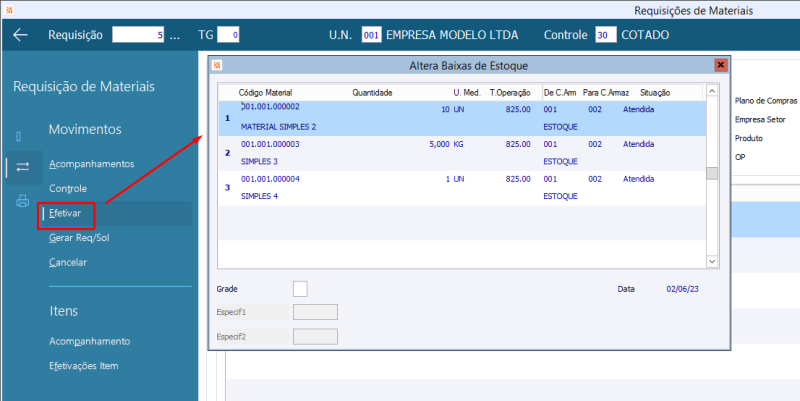Select material code 001.001.000002
Screen dimensions: 800x401
[270, 107]
